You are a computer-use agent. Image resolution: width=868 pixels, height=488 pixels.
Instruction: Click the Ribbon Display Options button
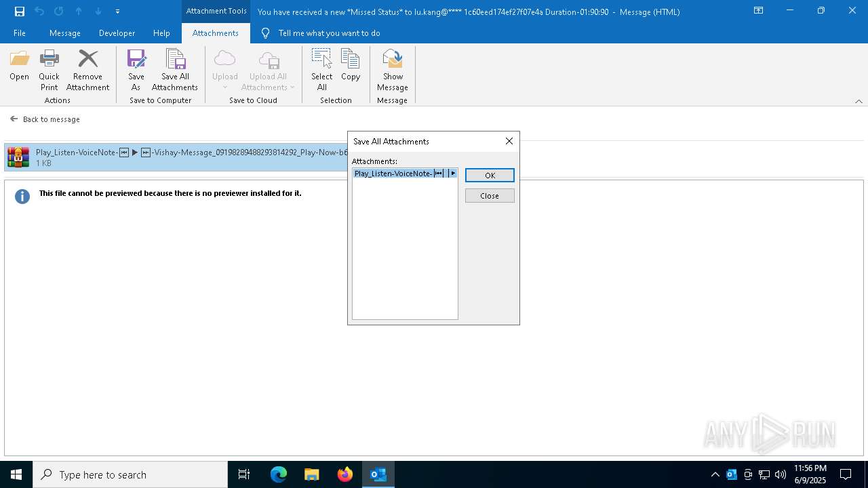(759, 11)
